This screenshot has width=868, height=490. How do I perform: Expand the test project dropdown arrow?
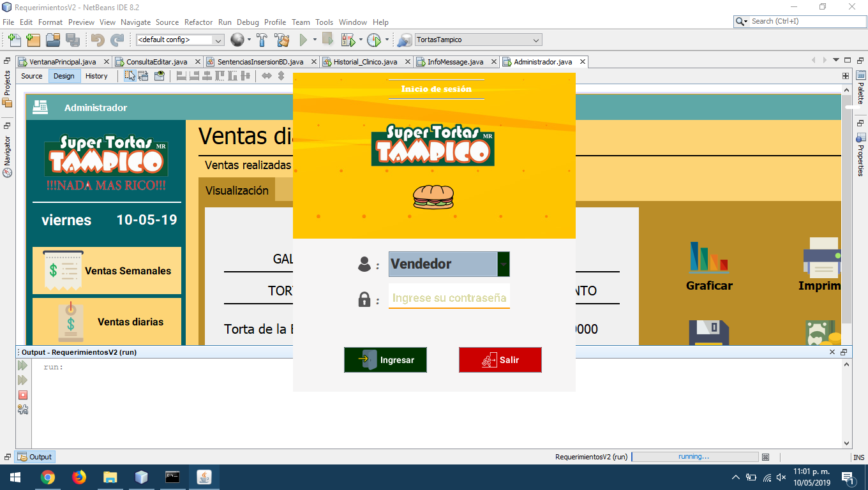coord(361,40)
